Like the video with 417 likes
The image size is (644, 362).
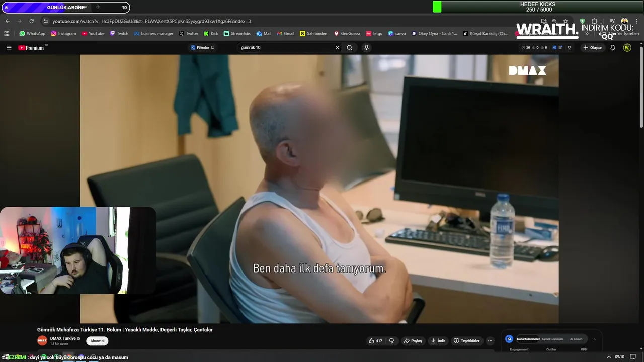coord(375,341)
